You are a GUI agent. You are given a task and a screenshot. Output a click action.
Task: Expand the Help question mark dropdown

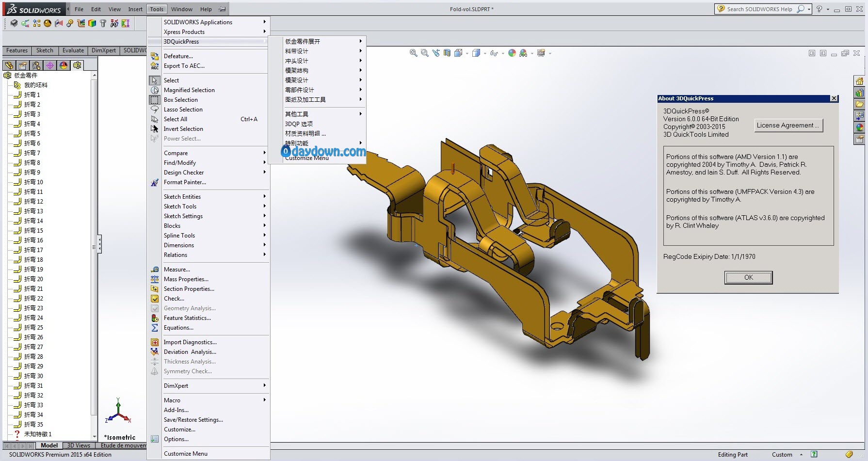click(x=827, y=9)
